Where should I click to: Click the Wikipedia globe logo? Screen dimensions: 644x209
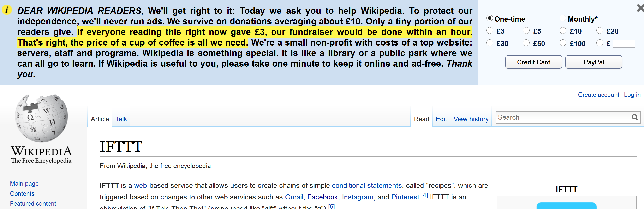(42, 118)
